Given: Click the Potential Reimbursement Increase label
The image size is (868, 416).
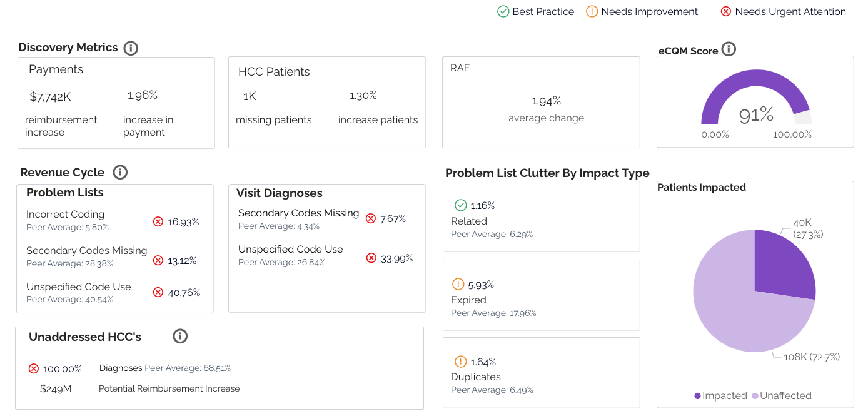Looking at the screenshot, I should [x=169, y=389].
